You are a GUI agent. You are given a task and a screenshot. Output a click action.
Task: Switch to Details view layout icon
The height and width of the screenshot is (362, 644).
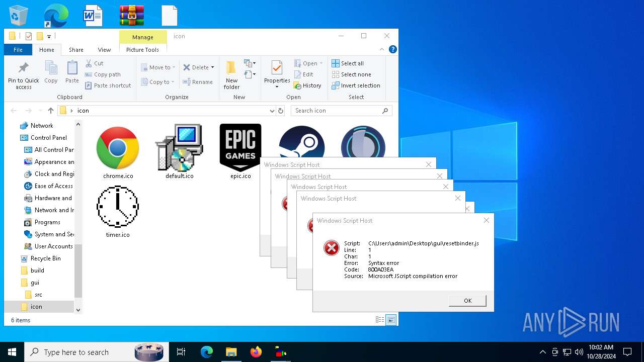[x=380, y=320]
